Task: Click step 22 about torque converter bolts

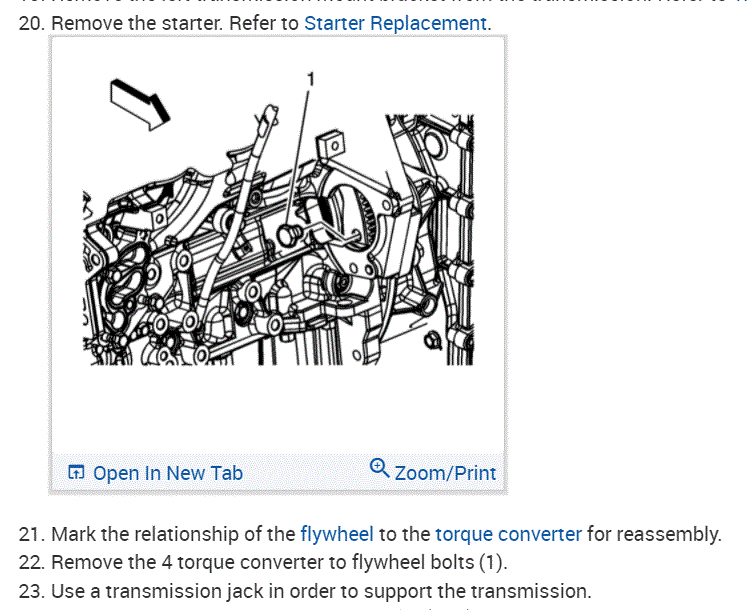Action: coord(263,563)
